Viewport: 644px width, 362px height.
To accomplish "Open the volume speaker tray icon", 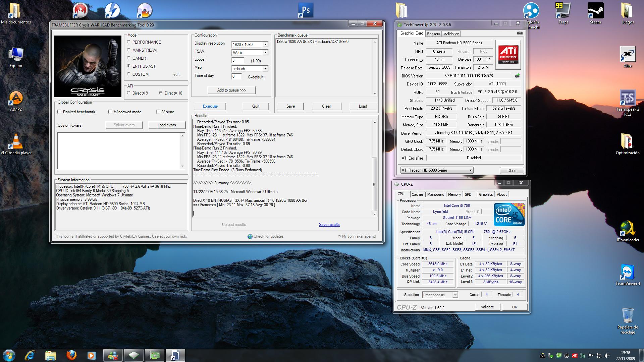I will coord(607,356).
